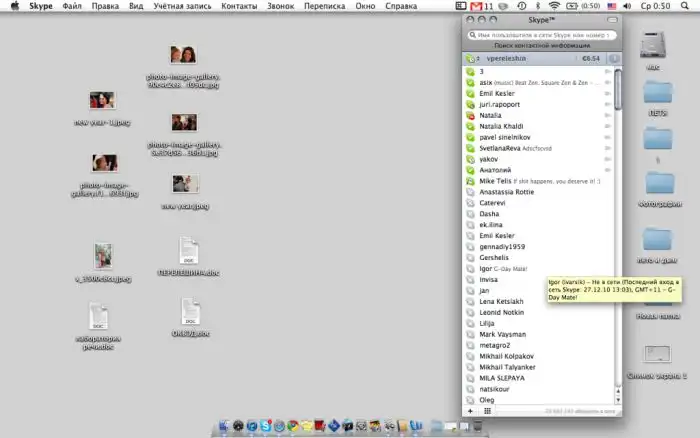Click the €6.54 Skype credit balance
This screenshot has width=700, height=438.
590,59
